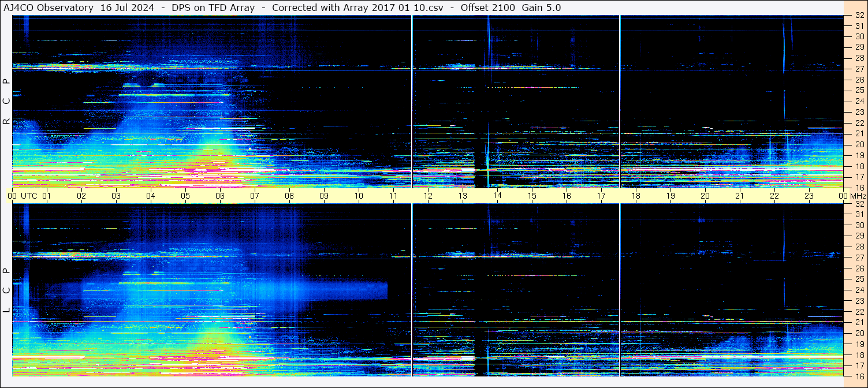Image resolution: width=868 pixels, height=388 pixels.
Task: Click the 18 hour label on UTC axis
Action: tap(636, 196)
